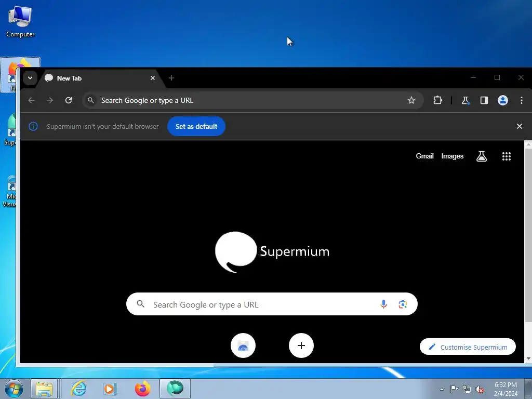
Task: Open File Explorer from taskbar
Action: (x=44, y=389)
